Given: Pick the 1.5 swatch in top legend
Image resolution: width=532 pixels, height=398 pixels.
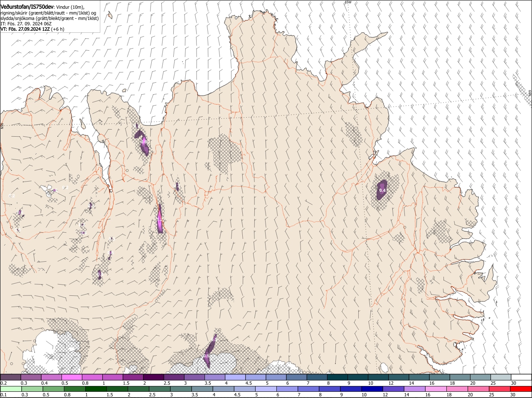Looking at the screenshot, I should (133, 377).
